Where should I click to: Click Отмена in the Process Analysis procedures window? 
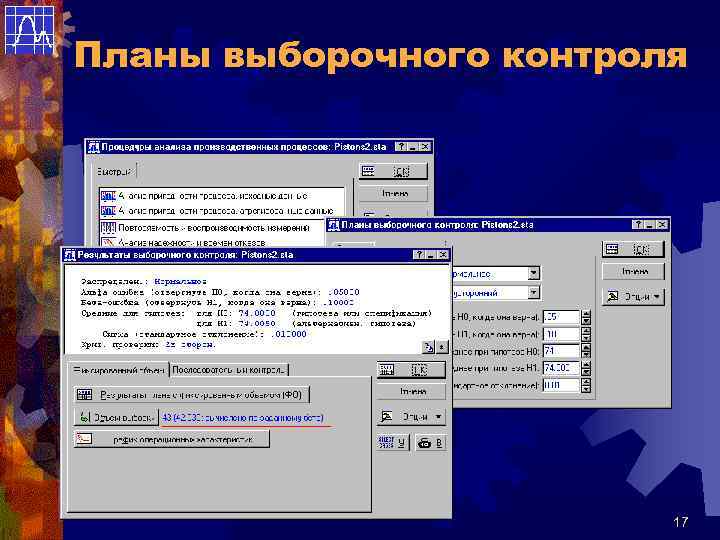point(393,193)
